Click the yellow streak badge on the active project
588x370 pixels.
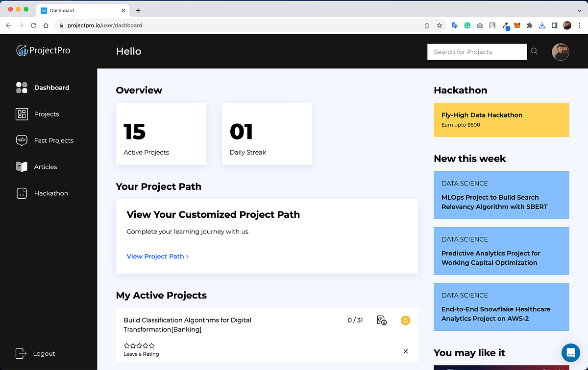405,320
